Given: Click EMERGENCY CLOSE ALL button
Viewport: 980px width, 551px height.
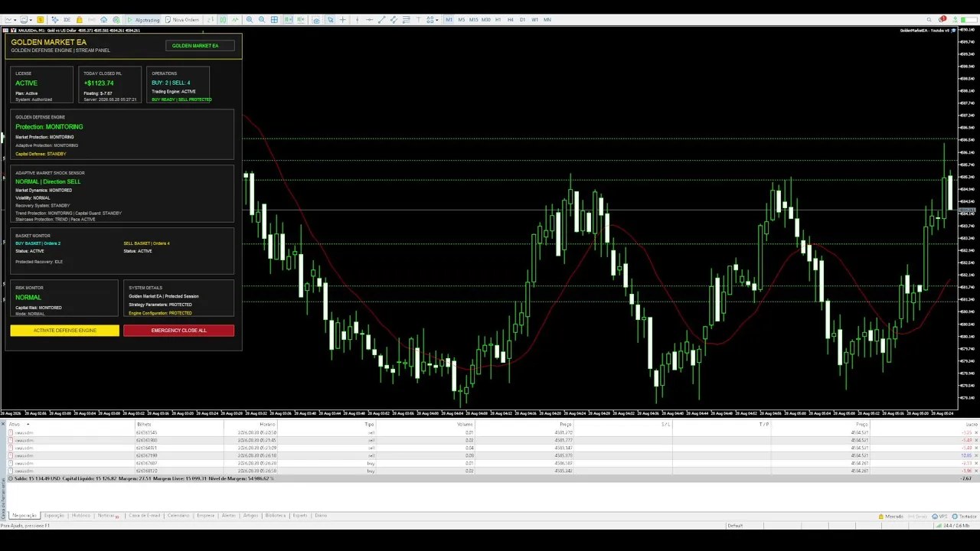Looking at the screenshot, I should (x=178, y=331).
